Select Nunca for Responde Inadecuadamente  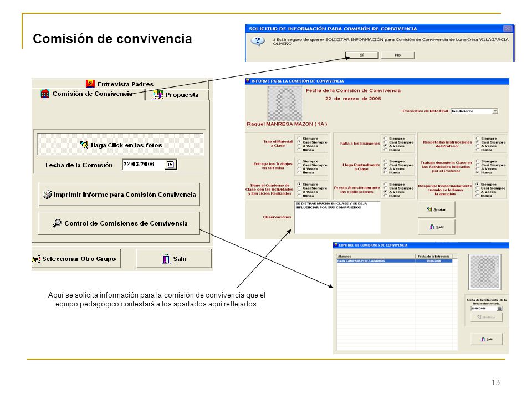(x=477, y=196)
